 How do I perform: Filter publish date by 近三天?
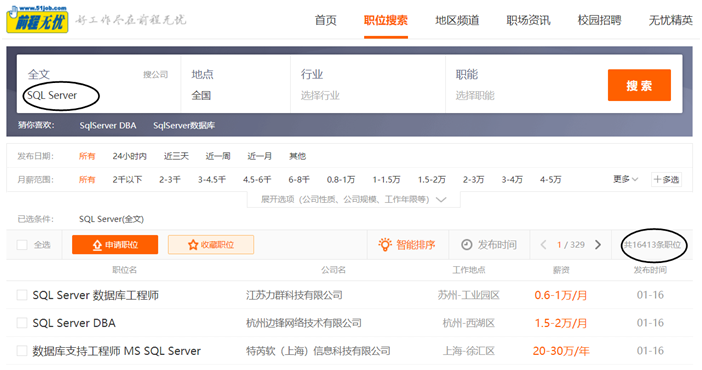(176, 156)
